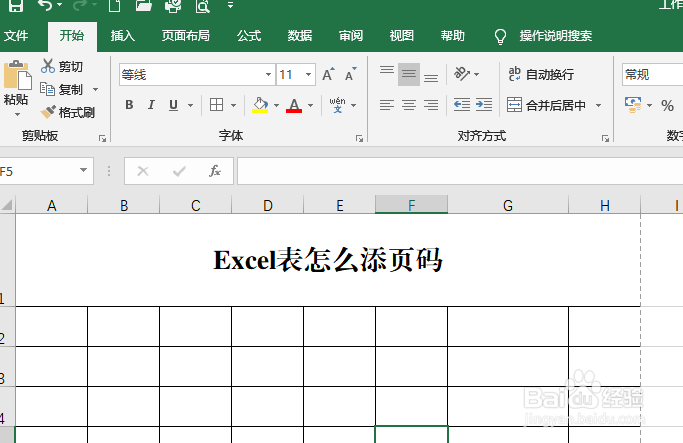Click the Open folder icon
The height and width of the screenshot is (443, 683).
pyautogui.click(x=143, y=5)
